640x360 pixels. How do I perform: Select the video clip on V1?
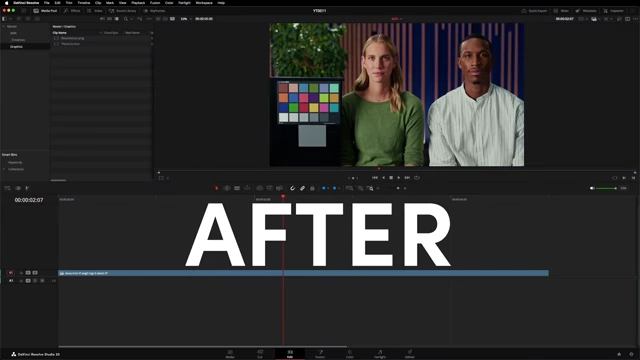tap(303, 273)
